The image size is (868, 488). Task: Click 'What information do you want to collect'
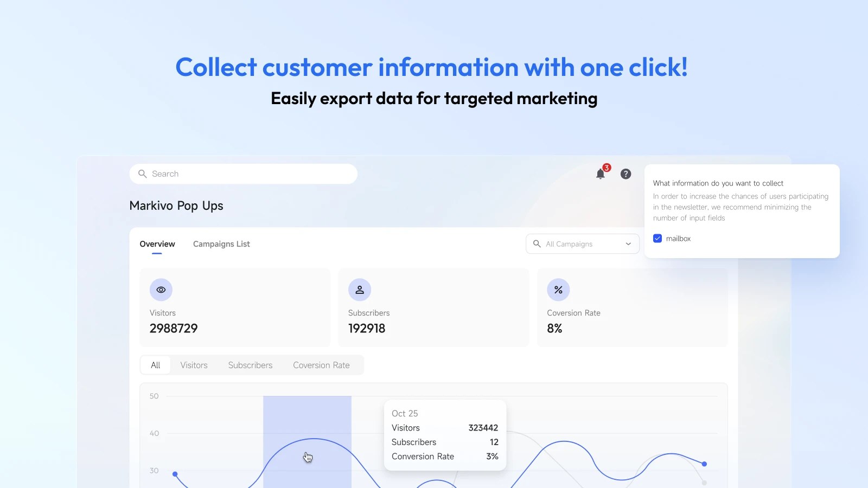pos(718,183)
